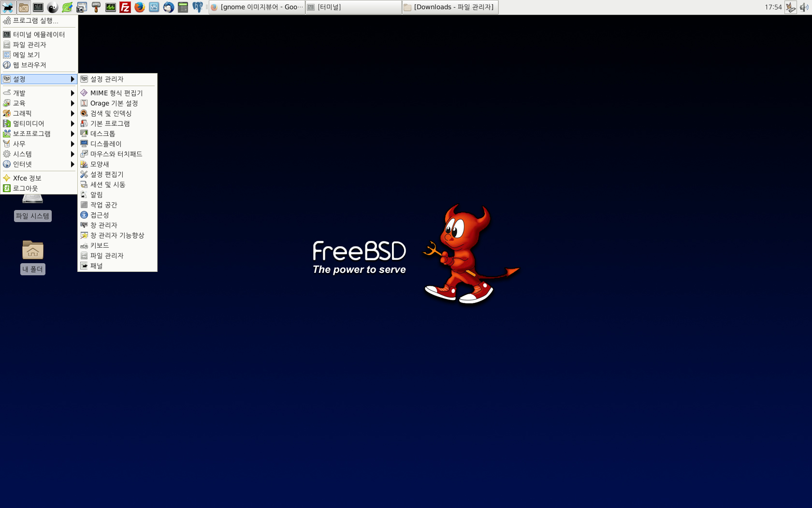This screenshot has width=812, height=508.
Task: Expand the 보조프로그램 submenu arrow
Action: pyautogui.click(x=72, y=134)
